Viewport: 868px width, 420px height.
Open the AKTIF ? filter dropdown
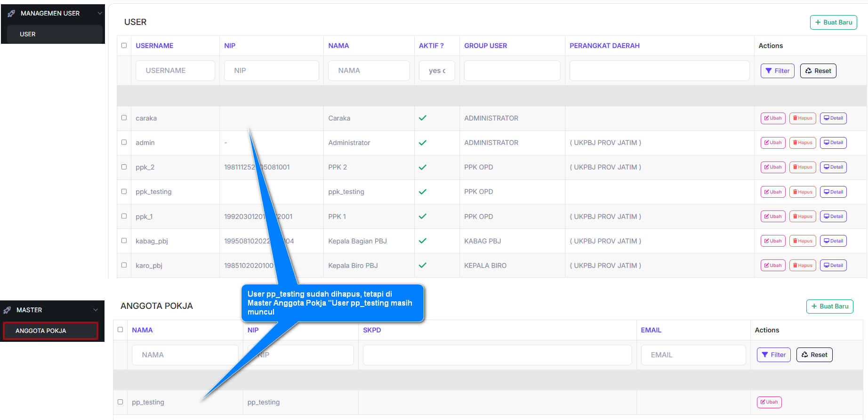coord(436,71)
